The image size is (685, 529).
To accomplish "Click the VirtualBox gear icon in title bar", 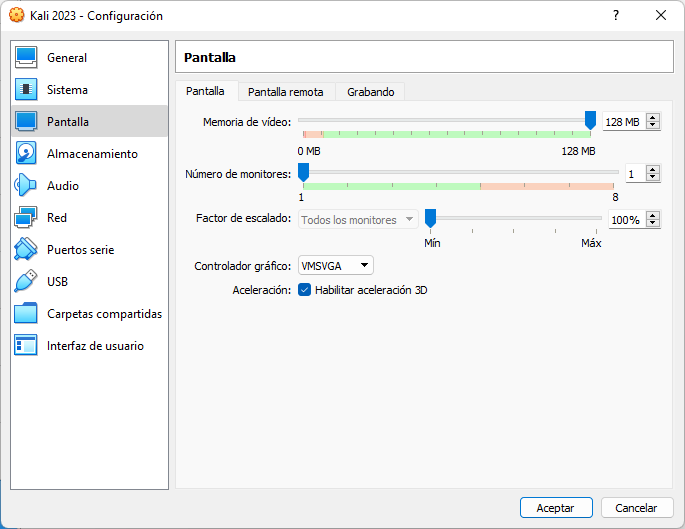I will pyautogui.click(x=17, y=15).
